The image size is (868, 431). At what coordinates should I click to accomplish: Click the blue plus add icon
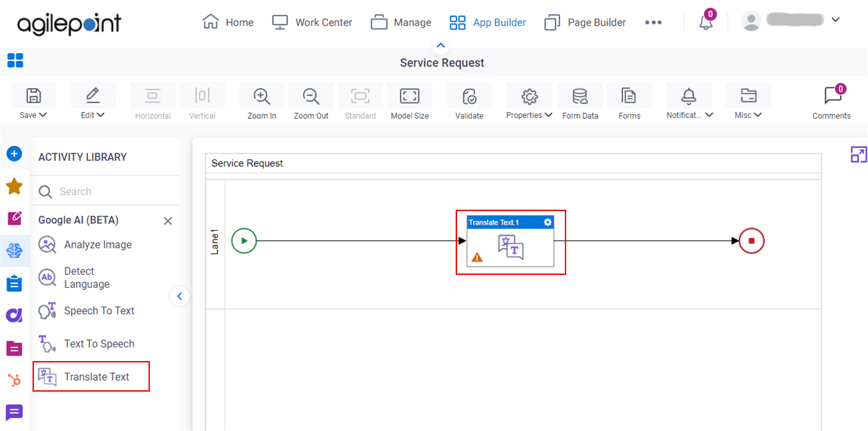[14, 154]
